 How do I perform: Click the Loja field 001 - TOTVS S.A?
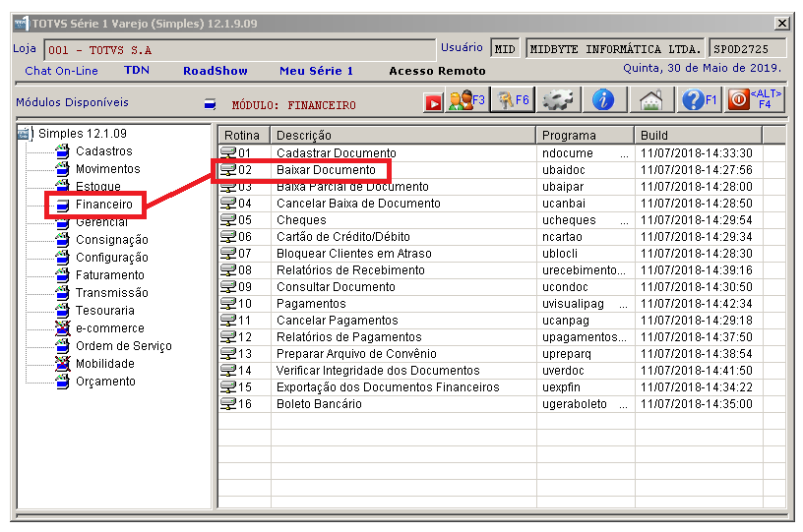(x=240, y=50)
